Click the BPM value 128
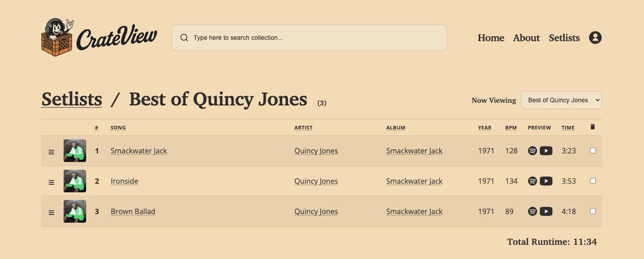 [511, 151]
